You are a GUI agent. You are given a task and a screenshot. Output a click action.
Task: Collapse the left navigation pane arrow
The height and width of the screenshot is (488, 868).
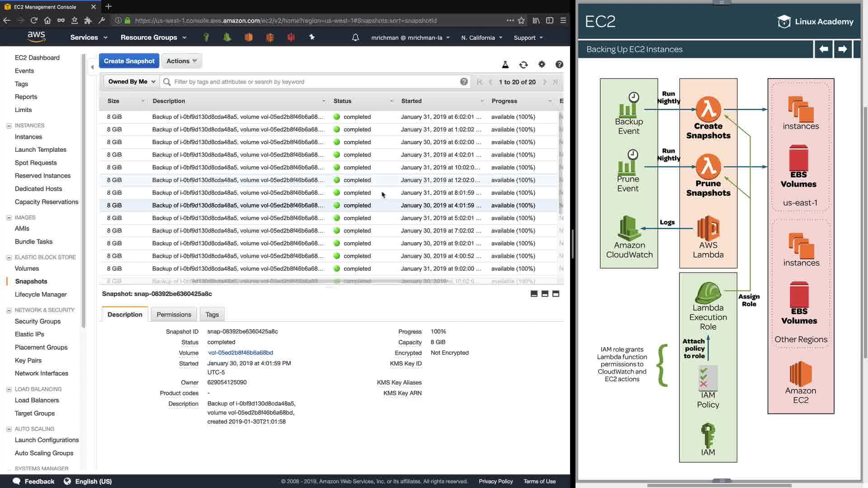pos(92,67)
